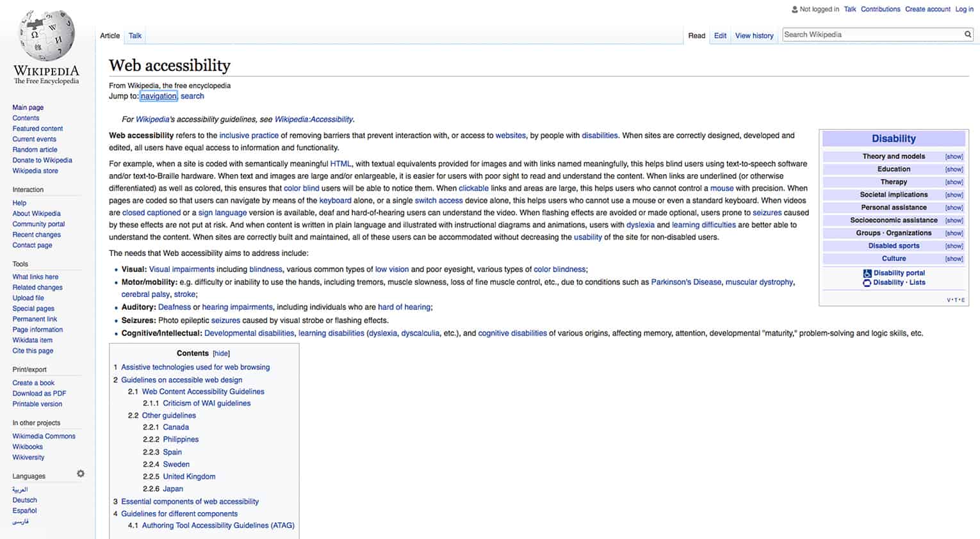Click the Create account link

pyautogui.click(x=927, y=9)
